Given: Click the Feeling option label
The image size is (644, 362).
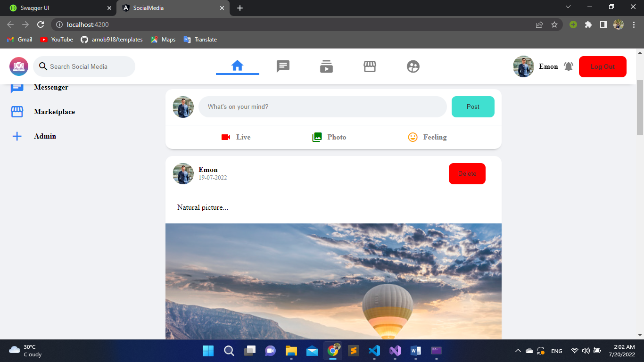Looking at the screenshot, I should (435, 137).
